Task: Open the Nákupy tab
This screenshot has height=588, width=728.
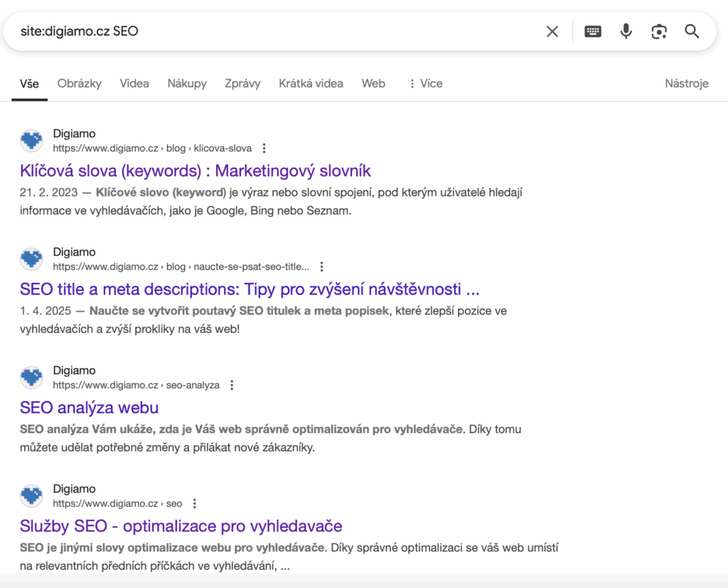Action: [187, 84]
